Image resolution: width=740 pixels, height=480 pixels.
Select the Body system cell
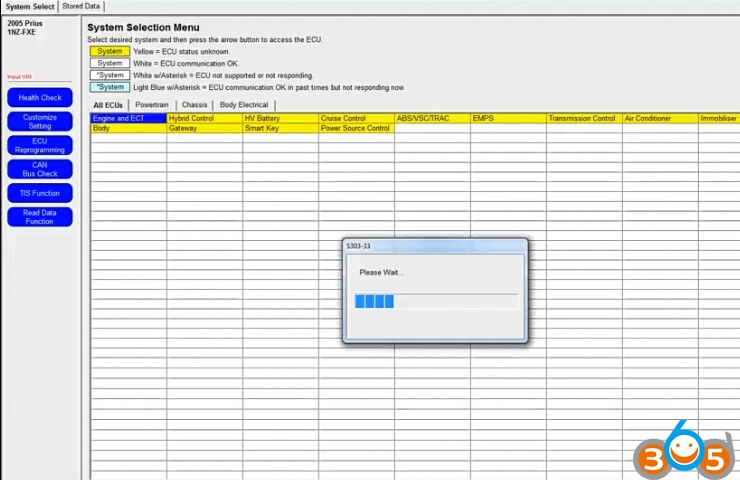point(128,128)
